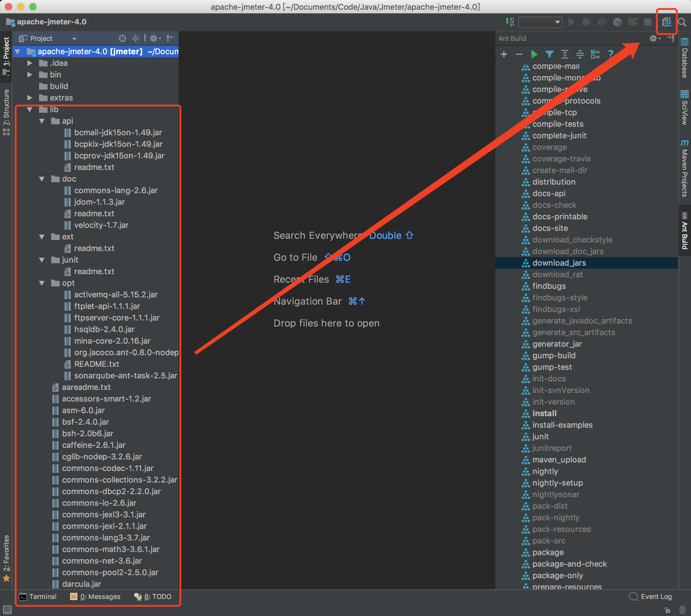Collapse the doc folder
The width and height of the screenshot is (691, 616).
pyautogui.click(x=42, y=179)
